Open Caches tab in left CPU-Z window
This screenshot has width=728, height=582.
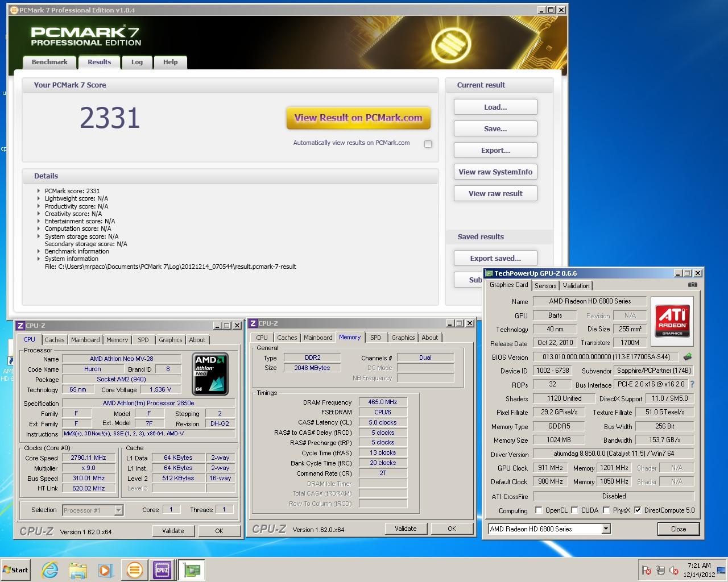pos(55,340)
